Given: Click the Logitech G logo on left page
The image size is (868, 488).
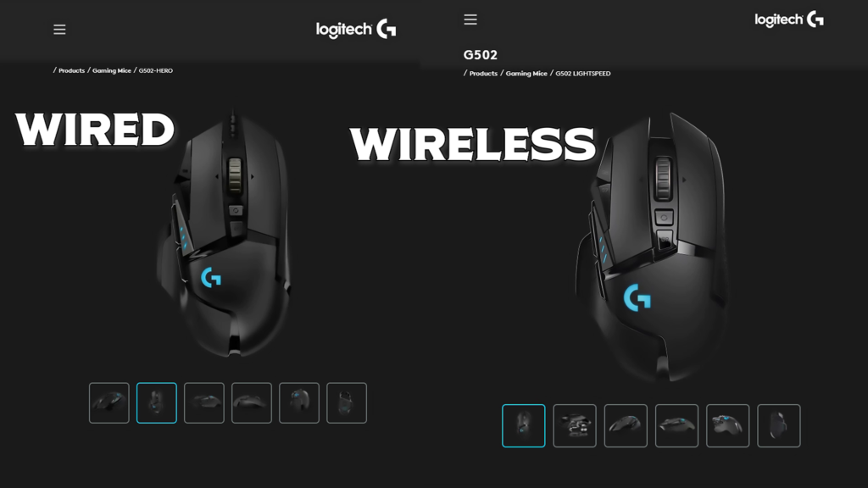Looking at the screenshot, I should (x=356, y=29).
